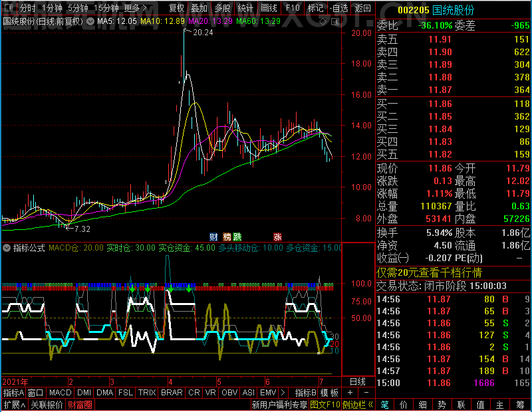This screenshot has height=412, width=532.
Task: Switch to the 5分钟 chart
Action: [x=78, y=8]
